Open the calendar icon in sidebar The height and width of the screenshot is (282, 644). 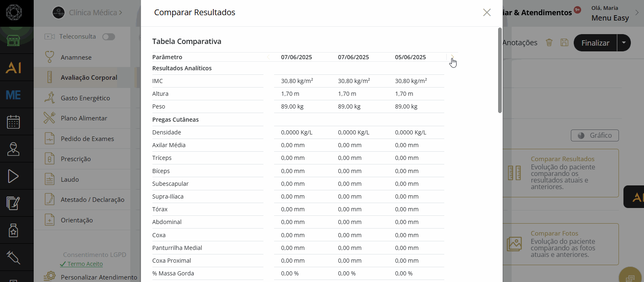14,122
